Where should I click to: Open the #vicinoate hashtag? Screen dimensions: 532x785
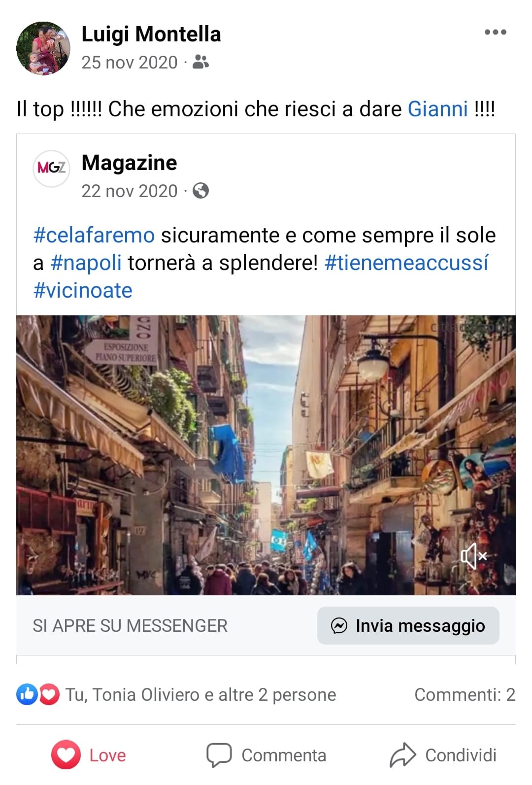pyautogui.click(x=83, y=290)
